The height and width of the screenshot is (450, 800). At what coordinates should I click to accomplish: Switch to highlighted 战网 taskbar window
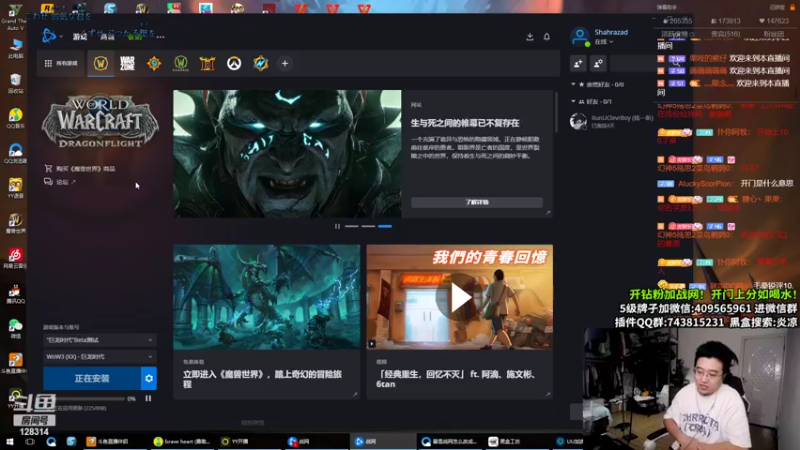tap(383, 441)
